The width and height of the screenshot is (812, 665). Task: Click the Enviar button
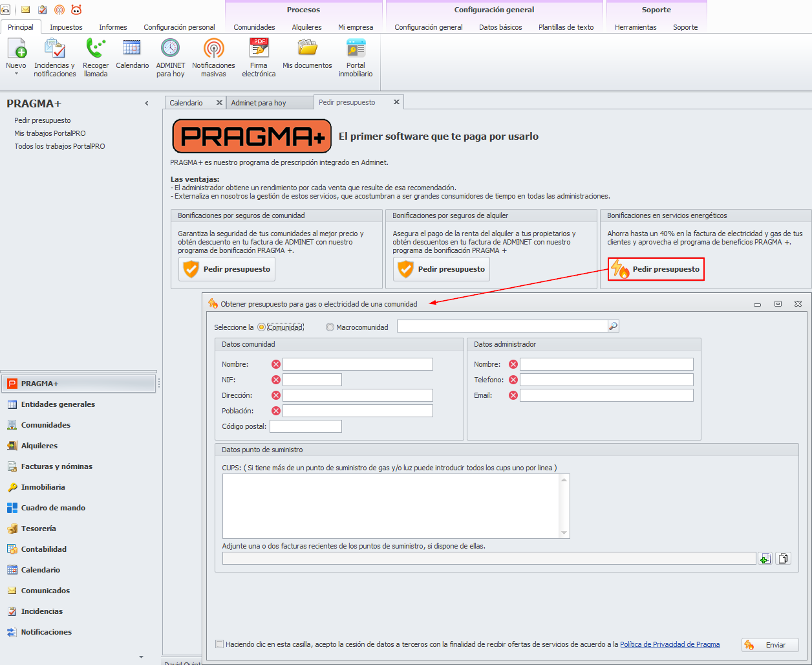point(770,645)
